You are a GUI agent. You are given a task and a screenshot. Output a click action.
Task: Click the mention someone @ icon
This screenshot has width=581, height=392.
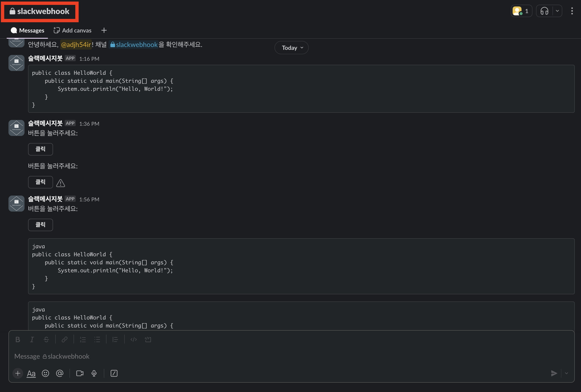coord(59,373)
